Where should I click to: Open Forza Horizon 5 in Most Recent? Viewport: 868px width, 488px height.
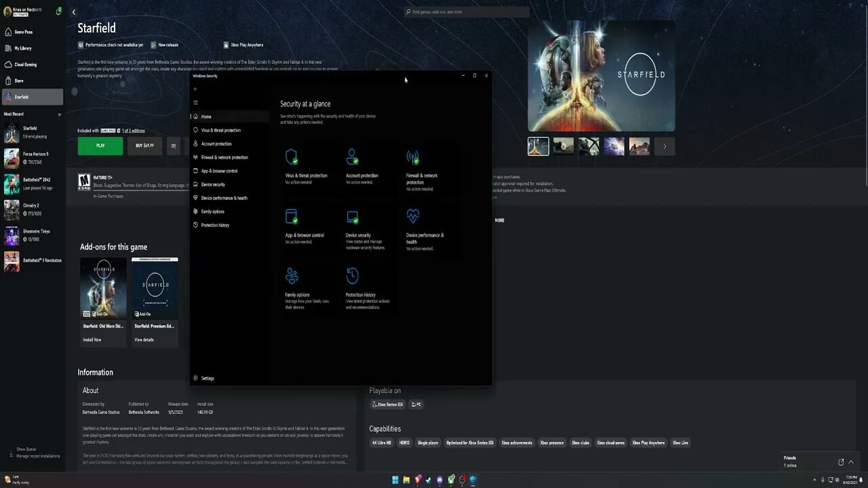[x=33, y=158]
